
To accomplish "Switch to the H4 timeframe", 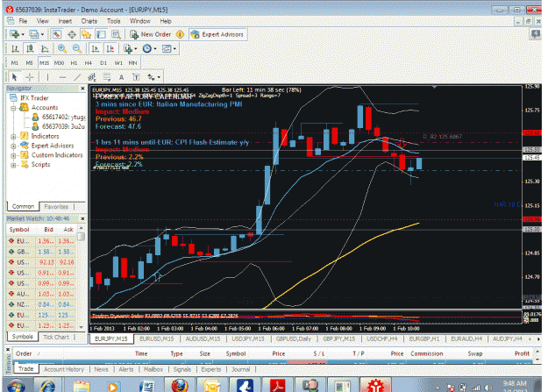I will pyautogui.click(x=88, y=63).
